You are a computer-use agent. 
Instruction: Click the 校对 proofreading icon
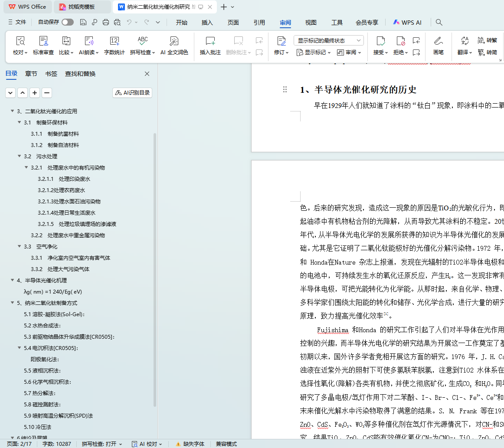pyautogui.click(x=20, y=42)
